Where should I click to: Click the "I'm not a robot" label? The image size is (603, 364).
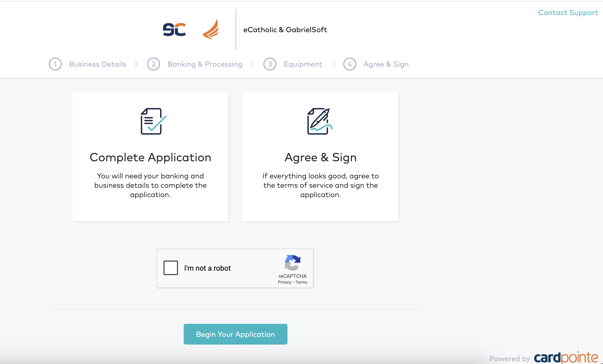coord(207,268)
